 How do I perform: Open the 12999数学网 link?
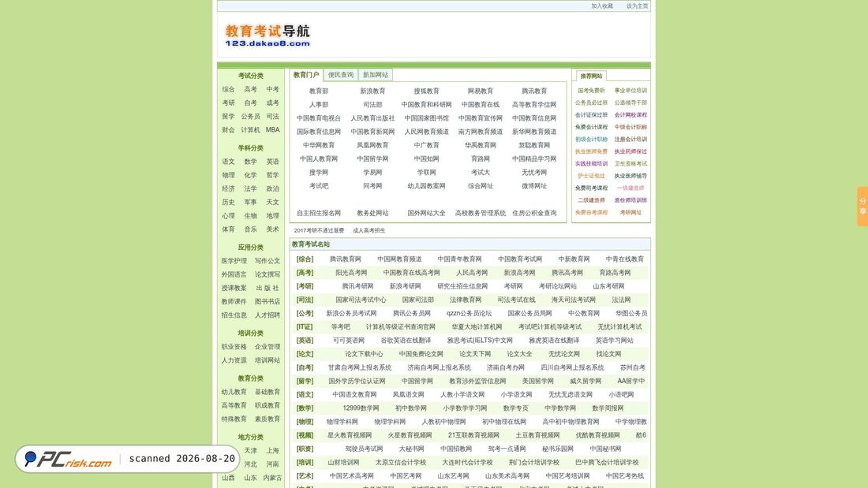[361, 408]
